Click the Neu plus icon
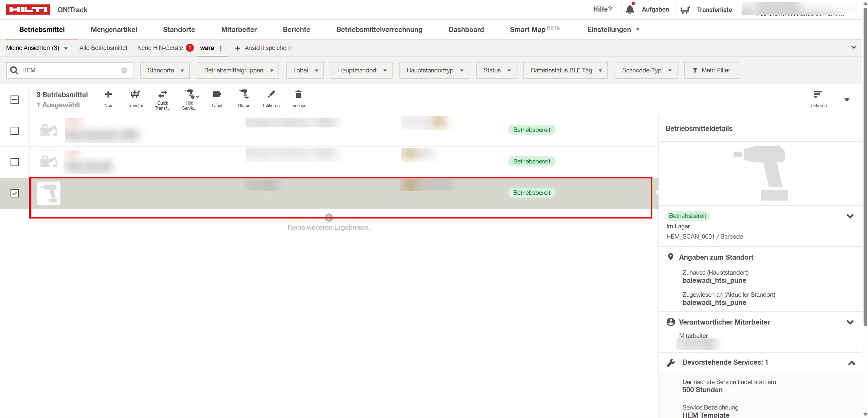 (x=108, y=94)
